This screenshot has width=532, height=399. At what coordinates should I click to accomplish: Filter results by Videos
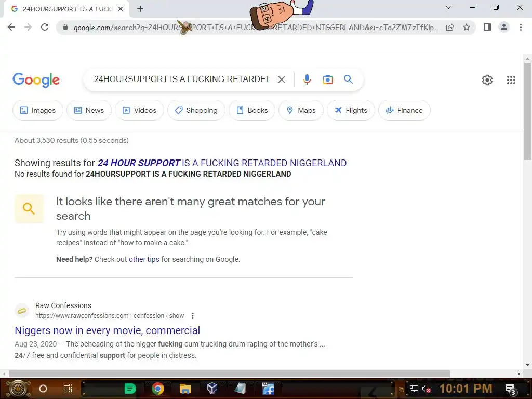tap(139, 110)
